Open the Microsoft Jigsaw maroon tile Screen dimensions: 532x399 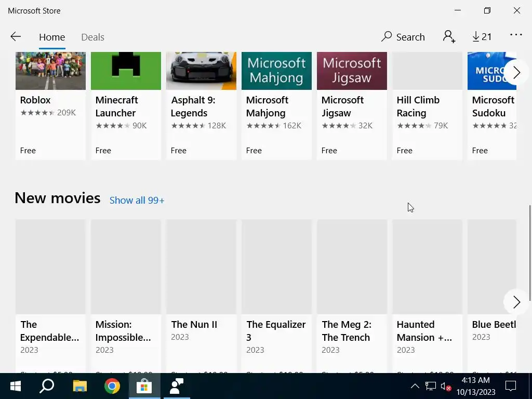pyautogui.click(x=352, y=71)
